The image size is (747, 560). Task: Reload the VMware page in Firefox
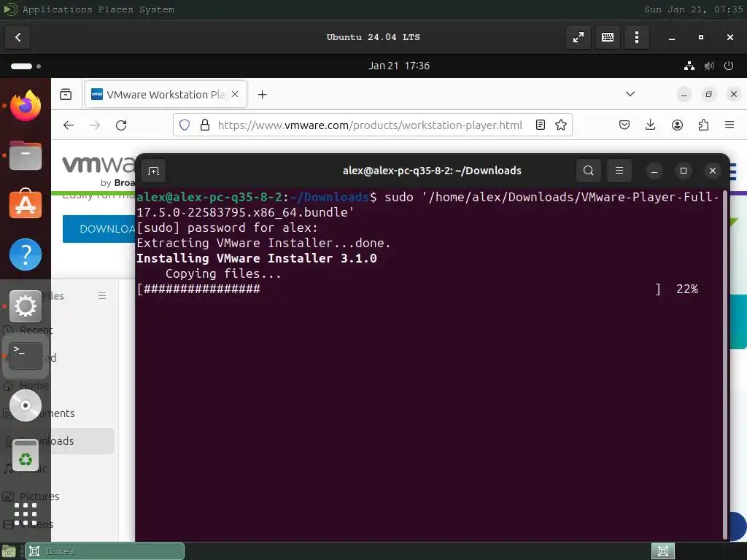(121, 125)
